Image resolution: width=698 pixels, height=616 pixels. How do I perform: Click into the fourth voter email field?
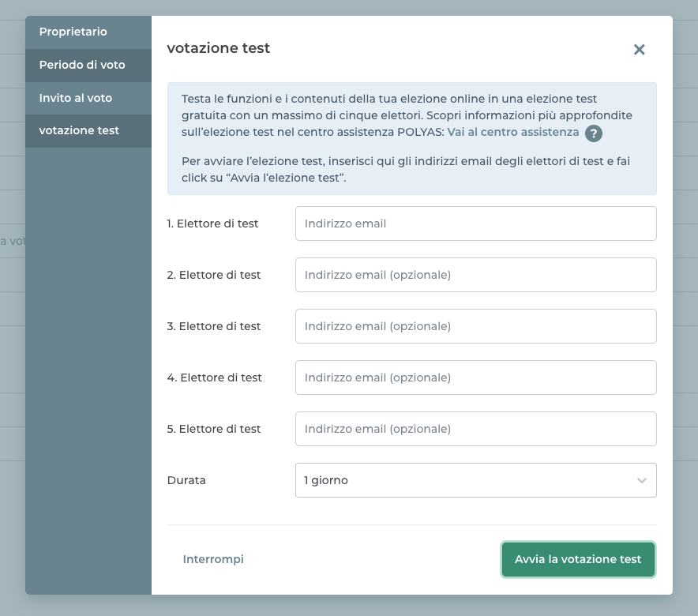coord(475,377)
